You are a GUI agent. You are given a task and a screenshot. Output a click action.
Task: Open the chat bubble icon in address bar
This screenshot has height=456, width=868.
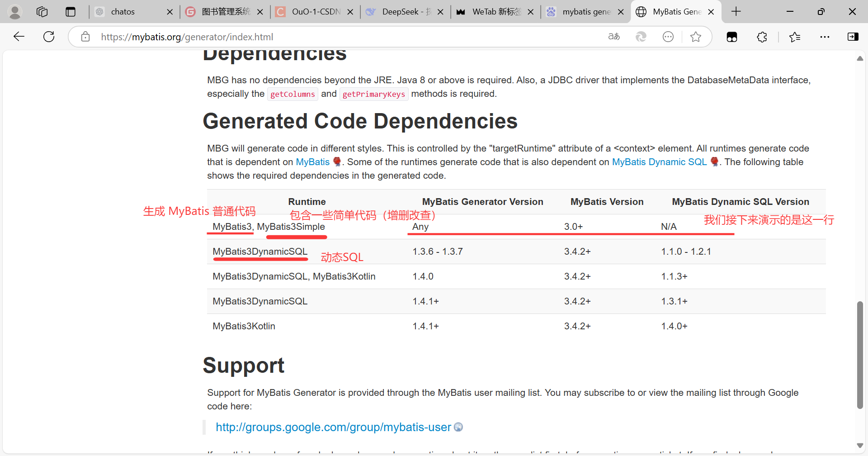pos(668,37)
